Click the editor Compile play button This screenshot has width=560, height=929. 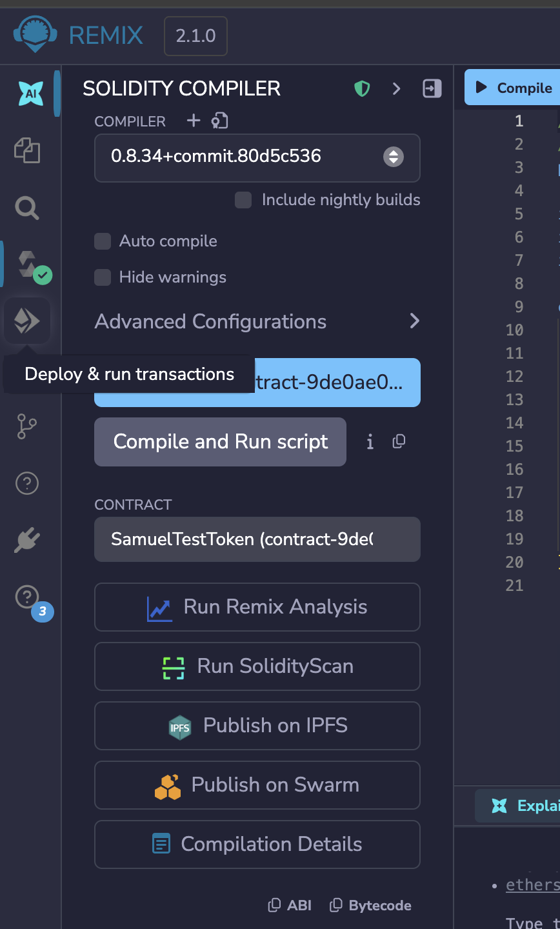click(x=513, y=88)
